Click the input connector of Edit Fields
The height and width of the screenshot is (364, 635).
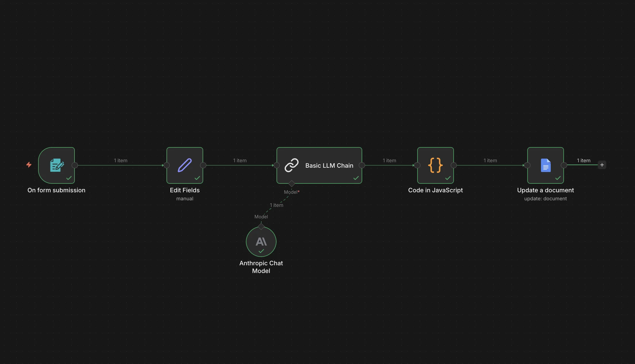(x=166, y=165)
